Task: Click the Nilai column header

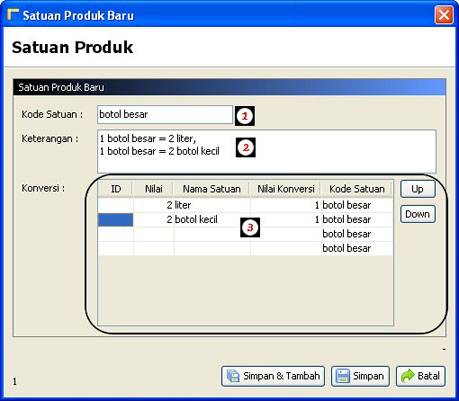Action: (153, 189)
